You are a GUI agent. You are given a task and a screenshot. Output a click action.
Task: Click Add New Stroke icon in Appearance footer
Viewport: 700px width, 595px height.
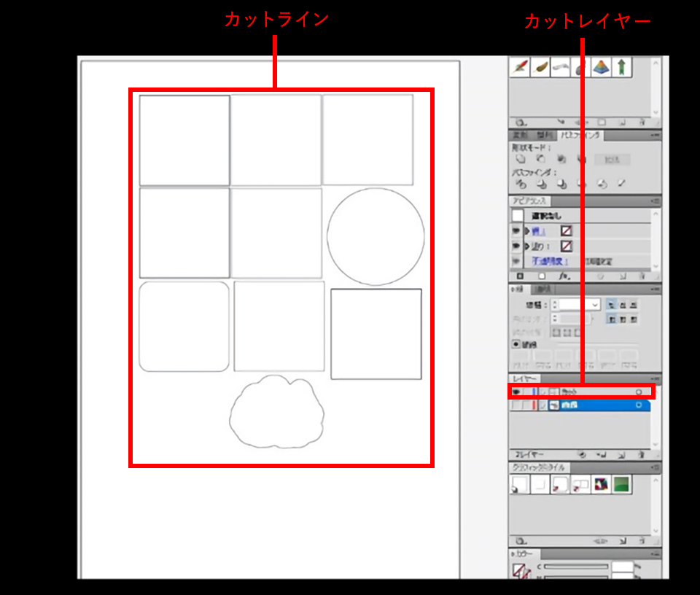[x=520, y=276]
